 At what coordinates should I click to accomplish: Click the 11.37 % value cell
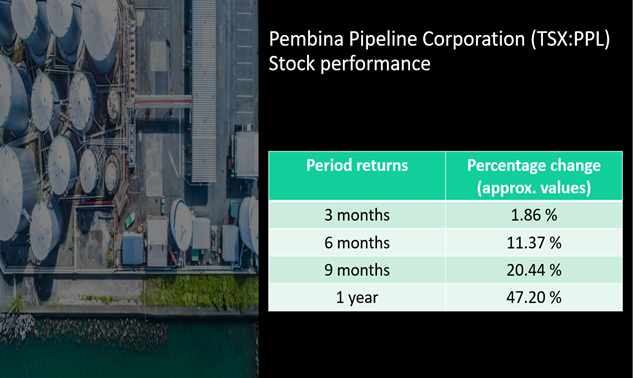(534, 242)
